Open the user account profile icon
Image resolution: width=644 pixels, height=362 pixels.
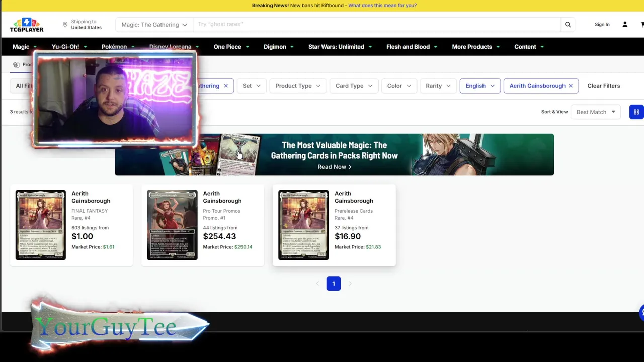pos(625,25)
